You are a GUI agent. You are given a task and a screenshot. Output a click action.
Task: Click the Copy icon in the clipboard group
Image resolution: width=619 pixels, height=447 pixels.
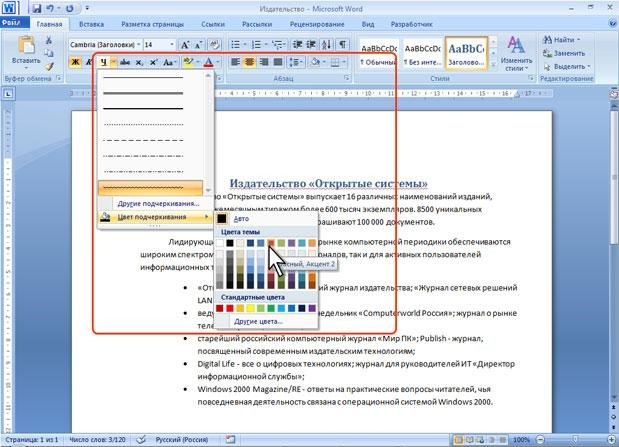[x=49, y=53]
